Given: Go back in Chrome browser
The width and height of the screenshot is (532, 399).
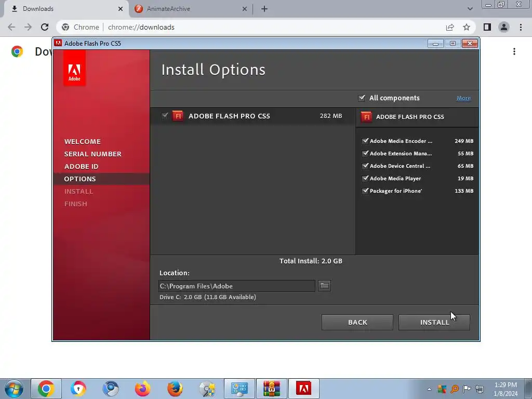Looking at the screenshot, I should tap(11, 27).
